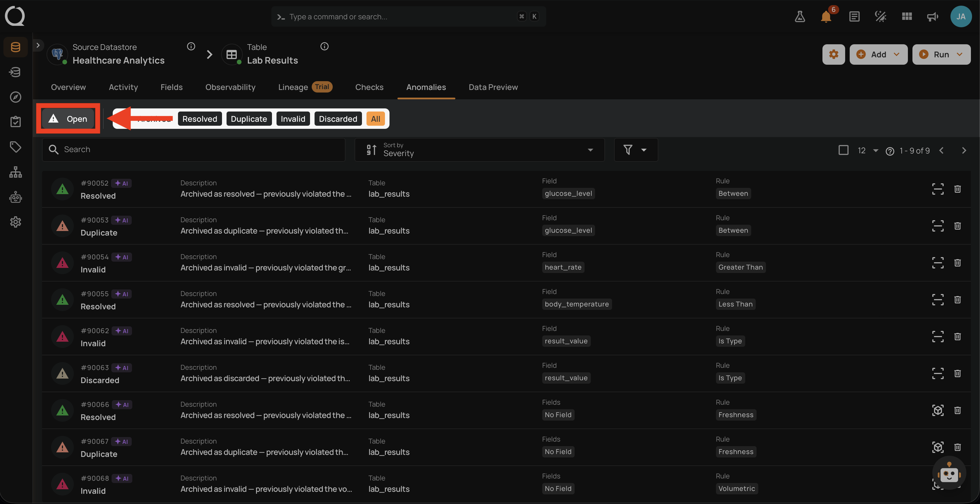Screen dimensions: 980x504
Task: Filter anomalies by Duplicate status
Action: coord(249,119)
